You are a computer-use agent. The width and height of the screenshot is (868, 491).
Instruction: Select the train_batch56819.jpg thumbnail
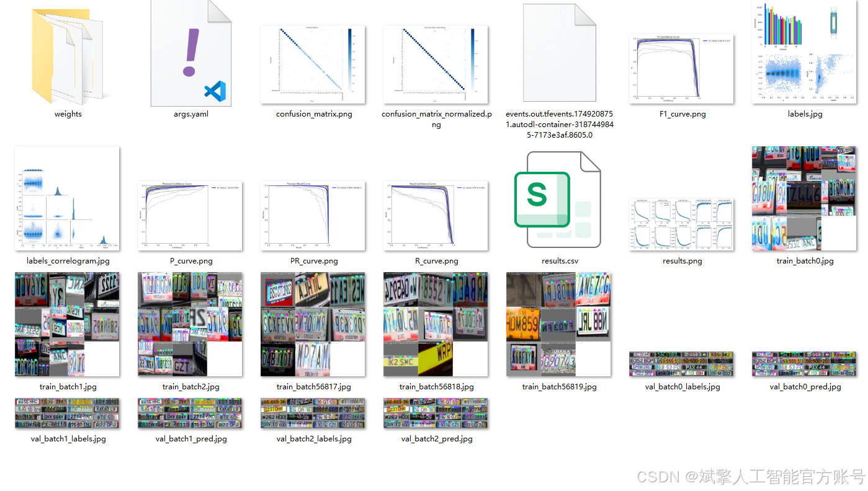tap(558, 324)
